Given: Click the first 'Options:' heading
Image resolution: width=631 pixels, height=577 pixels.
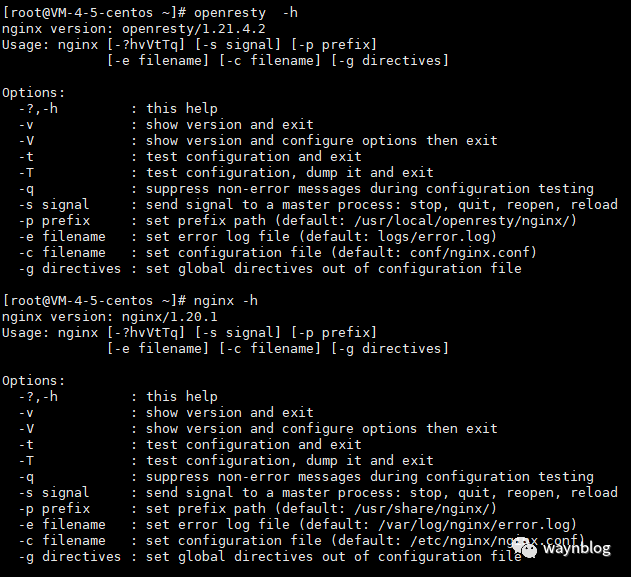Looking at the screenshot, I should (x=33, y=93).
